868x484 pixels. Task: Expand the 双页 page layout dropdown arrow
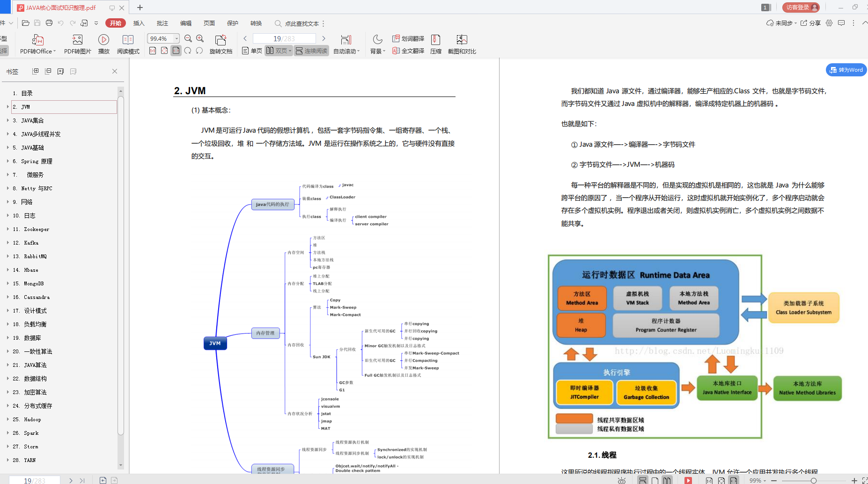(x=289, y=51)
